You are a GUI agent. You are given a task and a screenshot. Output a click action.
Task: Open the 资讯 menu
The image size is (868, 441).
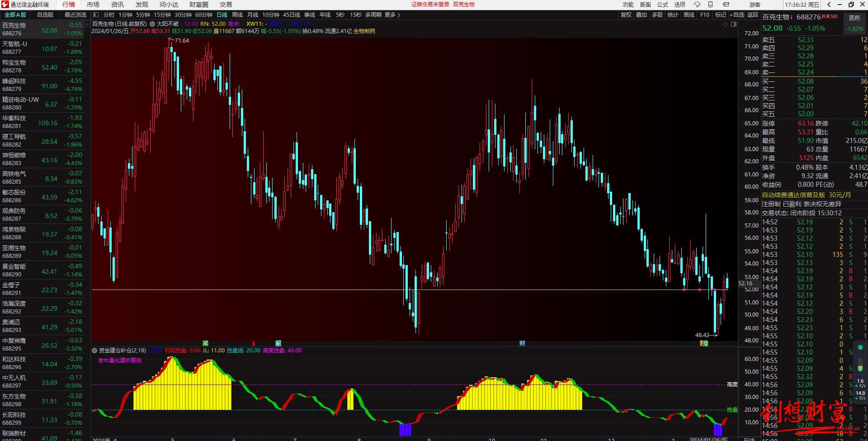tap(118, 5)
